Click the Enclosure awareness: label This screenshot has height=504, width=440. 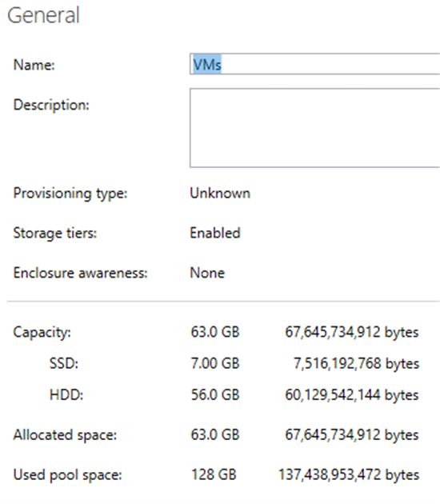pos(80,273)
